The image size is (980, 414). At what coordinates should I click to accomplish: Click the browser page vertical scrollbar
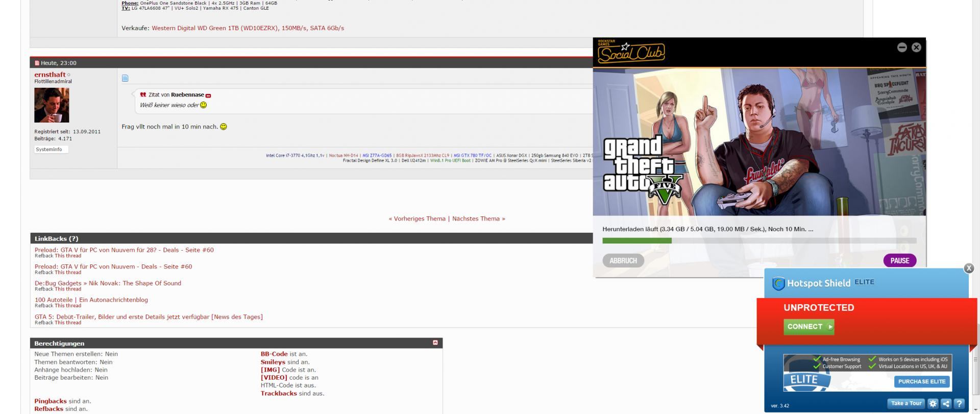pyautogui.click(x=976, y=360)
